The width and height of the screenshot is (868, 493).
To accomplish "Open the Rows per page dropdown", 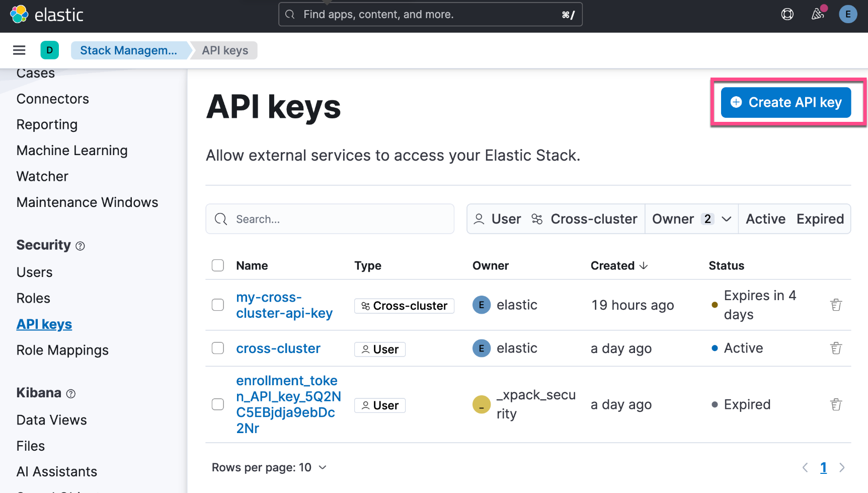I will (x=269, y=467).
